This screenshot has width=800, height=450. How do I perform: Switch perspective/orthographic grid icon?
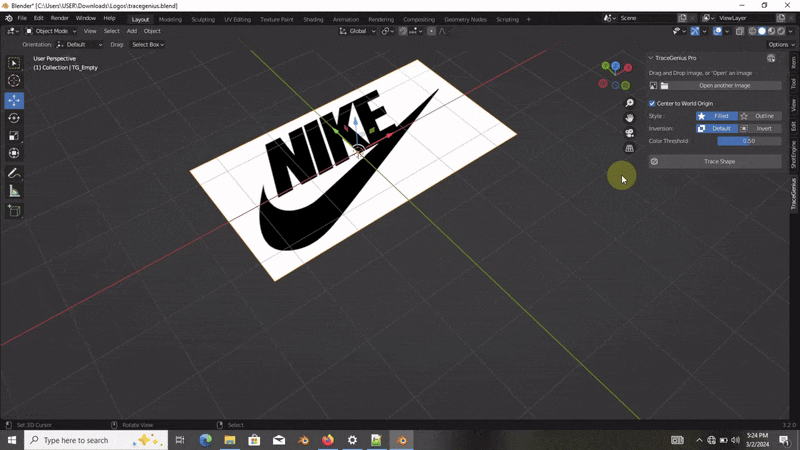pyautogui.click(x=630, y=148)
